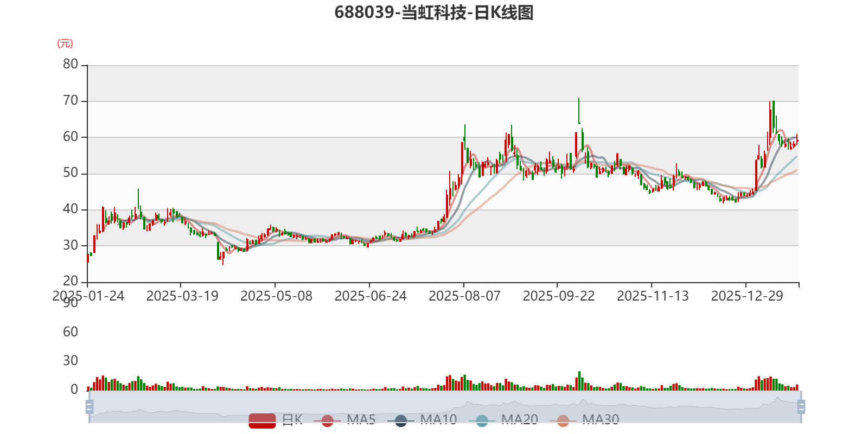Screen dimensions: 868x434
Task: Toggle the 日K series in the legend
Action: [x=276, y=420]
